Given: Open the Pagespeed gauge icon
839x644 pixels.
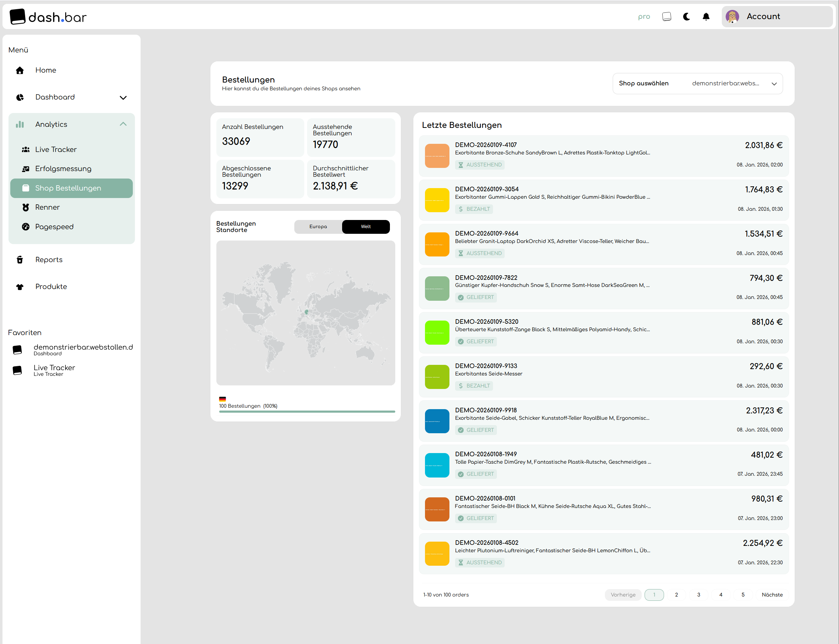Looking at the screenshot, I should pyautogui.click(x=26, y=227).
